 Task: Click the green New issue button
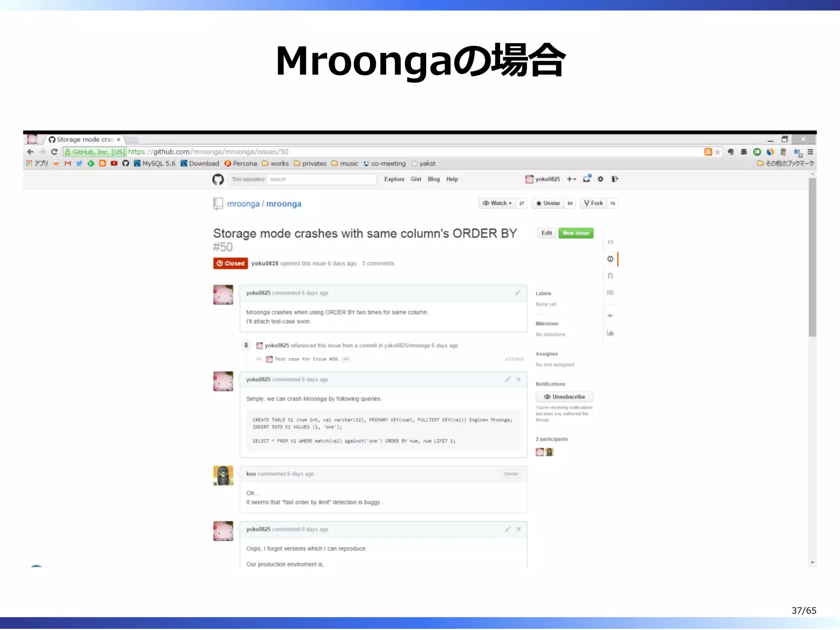pyautogui.click(x=576, y=233)
